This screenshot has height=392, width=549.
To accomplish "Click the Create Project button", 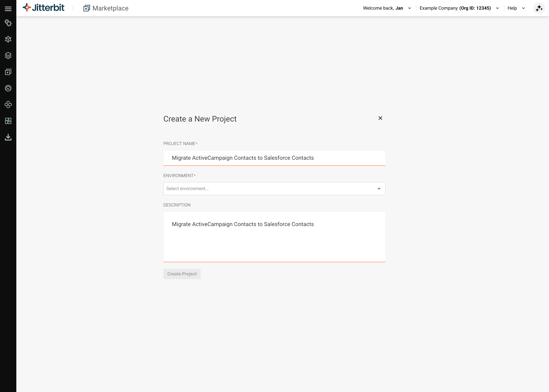I will pyautogui.click(x=182, y=274).
